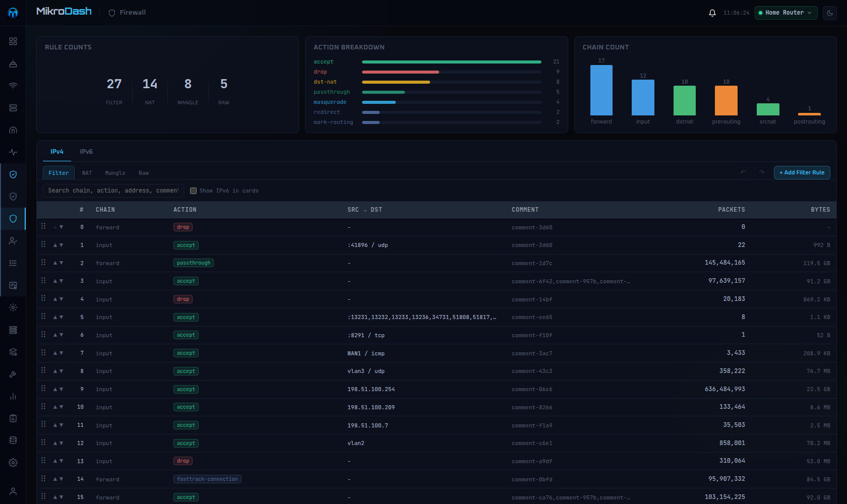Image resolution: width=847 pixels, height=504 pixels.
Task: Click the wrench tools sidebar icon
Action: point(13,374)
